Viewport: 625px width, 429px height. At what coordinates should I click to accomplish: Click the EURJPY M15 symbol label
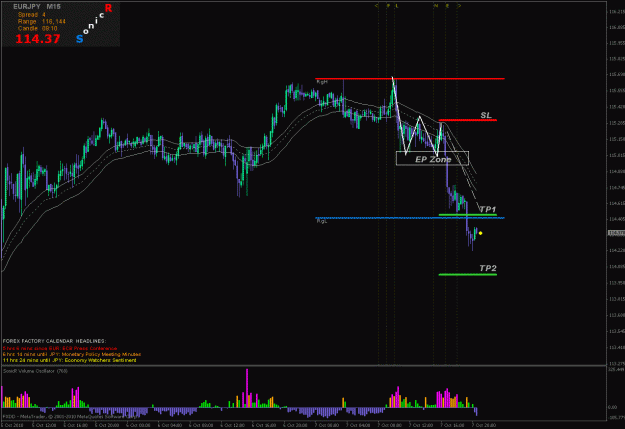click(37, 7)
